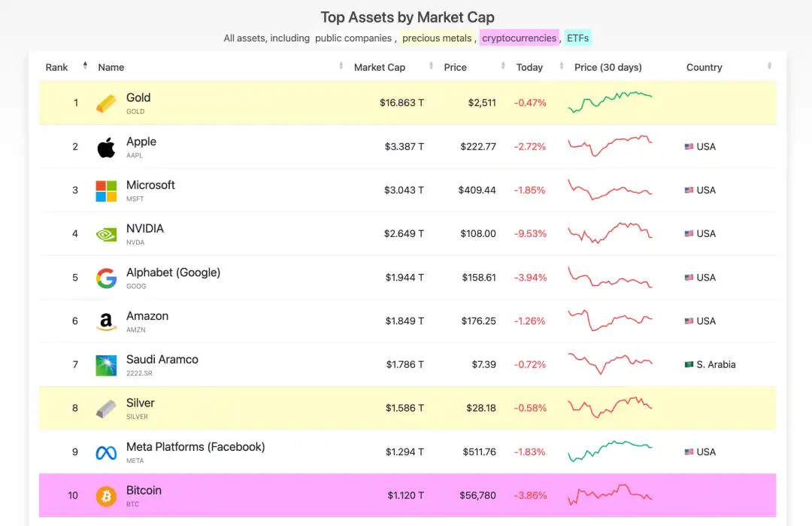
Task: Toggle the precious metals filter tag
Action: pyautogui.click(x=437, y=38)
